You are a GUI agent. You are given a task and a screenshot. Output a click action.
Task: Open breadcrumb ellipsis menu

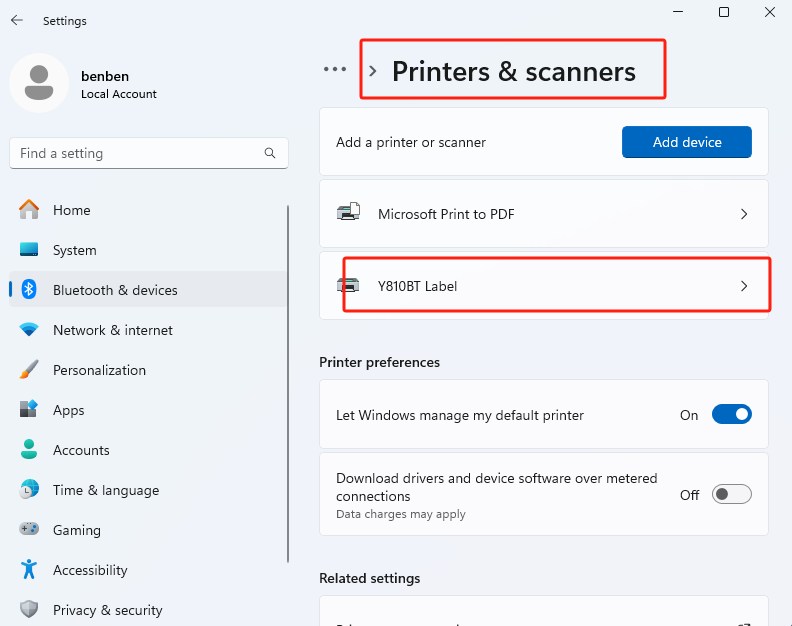(335, 69)
